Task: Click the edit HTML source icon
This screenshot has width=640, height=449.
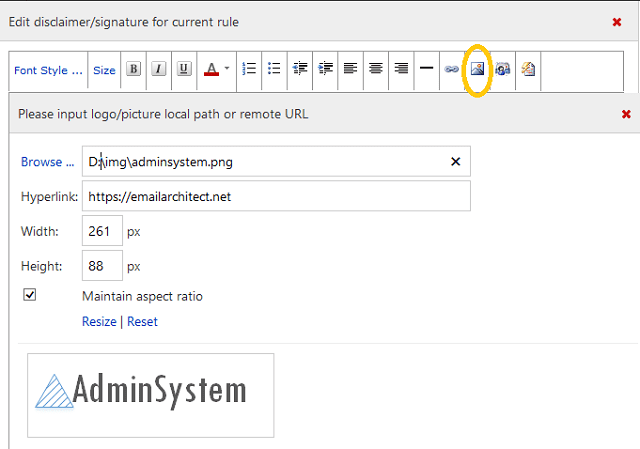Action: [528, 69]
